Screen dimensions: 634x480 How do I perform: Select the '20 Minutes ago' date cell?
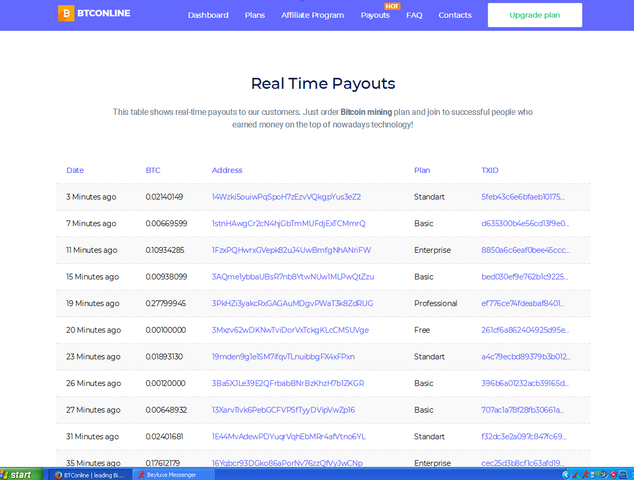click(93, 330)
